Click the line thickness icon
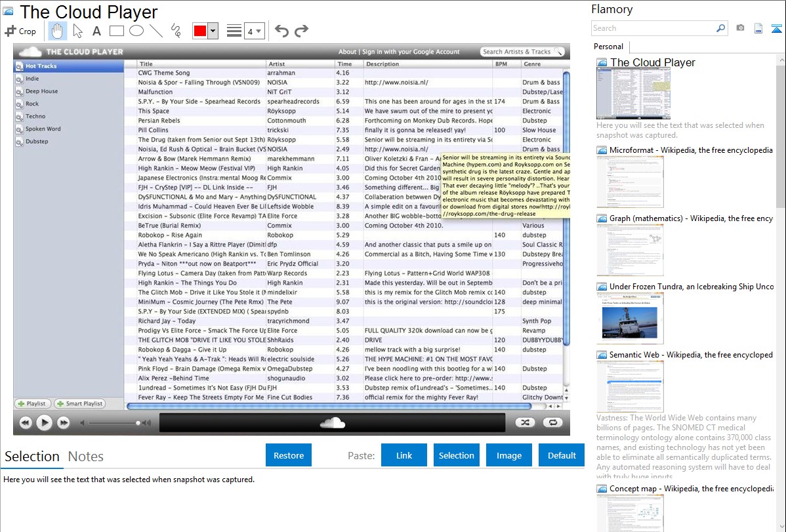The width and height of the screenshot is (786, 532). pos(234,31)
